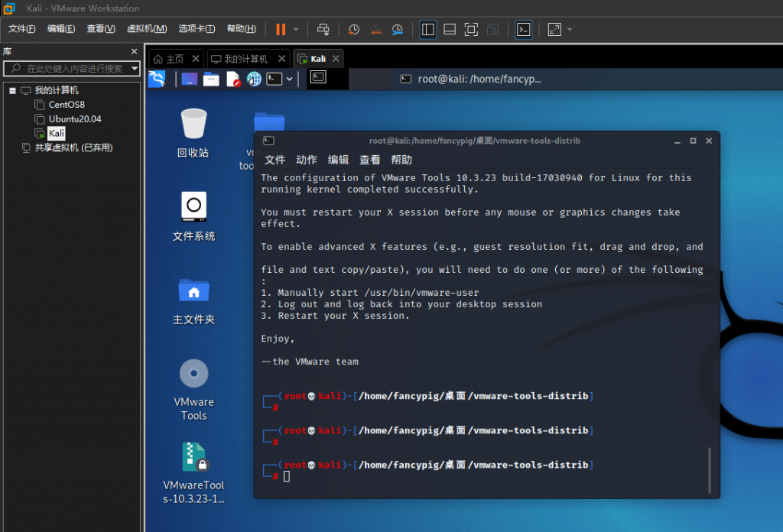Toggle console view button

click(x=523, y=30)
